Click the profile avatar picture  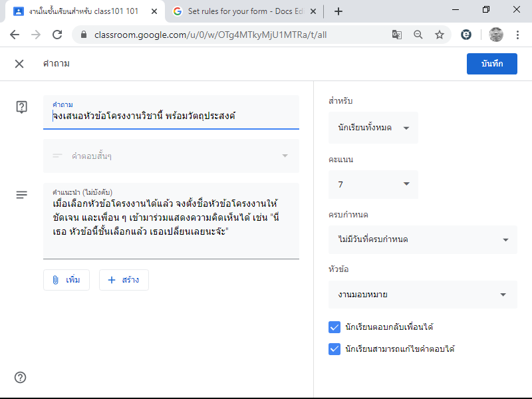click(495, 35)
